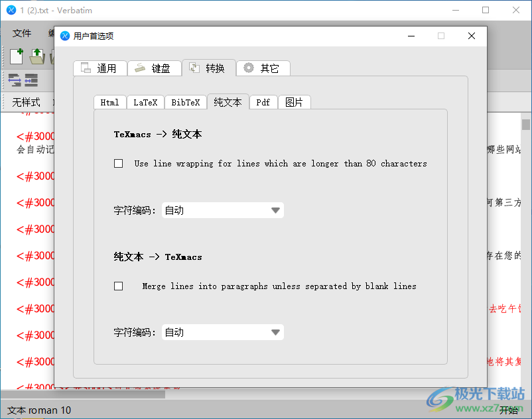Switch to the 图片 image sub-tab
The image size is (532, 419).
[294, 102]
